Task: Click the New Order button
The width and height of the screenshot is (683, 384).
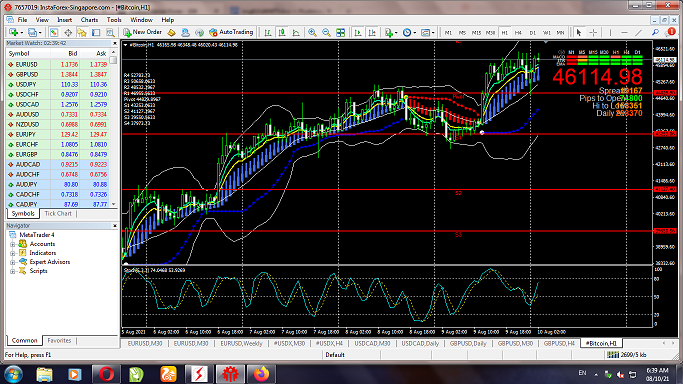Action: 142,32
